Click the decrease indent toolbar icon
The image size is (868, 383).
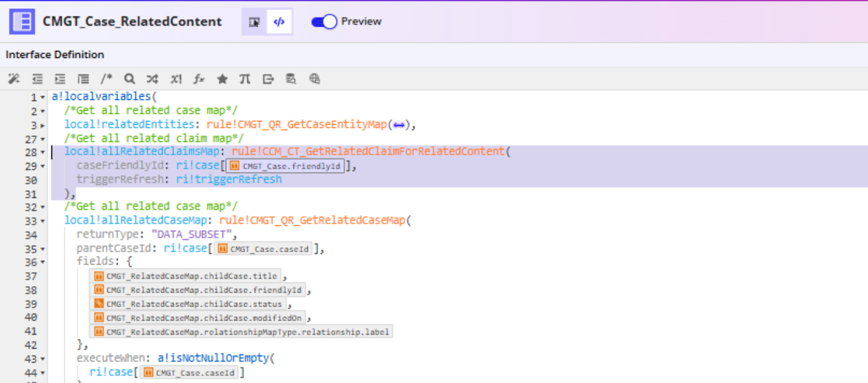click(37, 79)
